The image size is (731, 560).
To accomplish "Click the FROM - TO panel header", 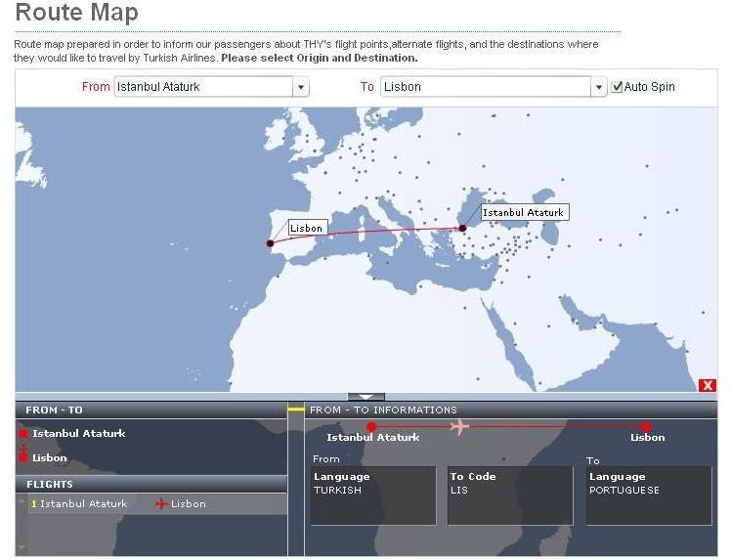I will [151, 409].
